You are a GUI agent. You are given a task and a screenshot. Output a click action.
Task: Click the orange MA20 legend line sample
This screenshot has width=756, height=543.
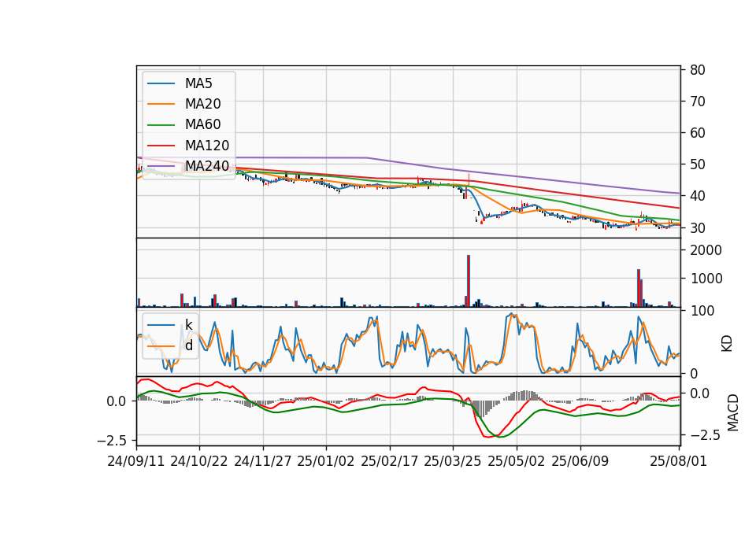pos(161,105)
